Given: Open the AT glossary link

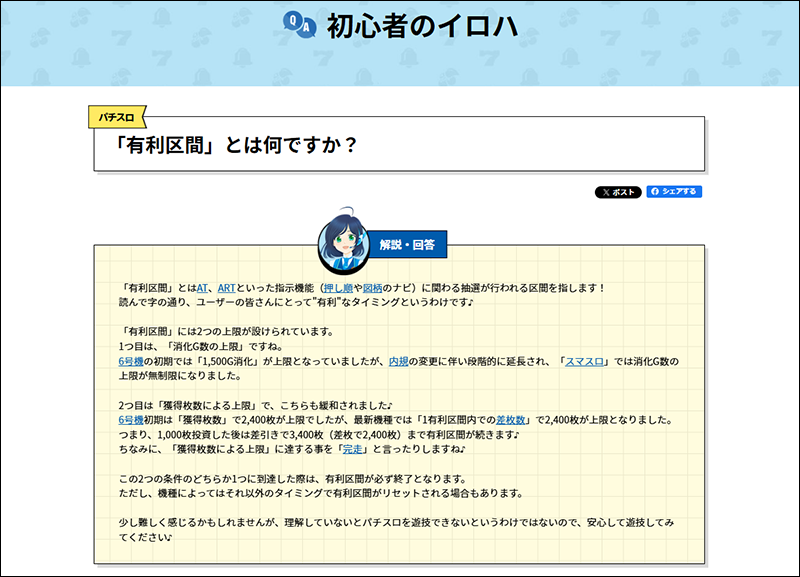Looking at the screenshot, I should pyautogui.click(x=201, y=288).
